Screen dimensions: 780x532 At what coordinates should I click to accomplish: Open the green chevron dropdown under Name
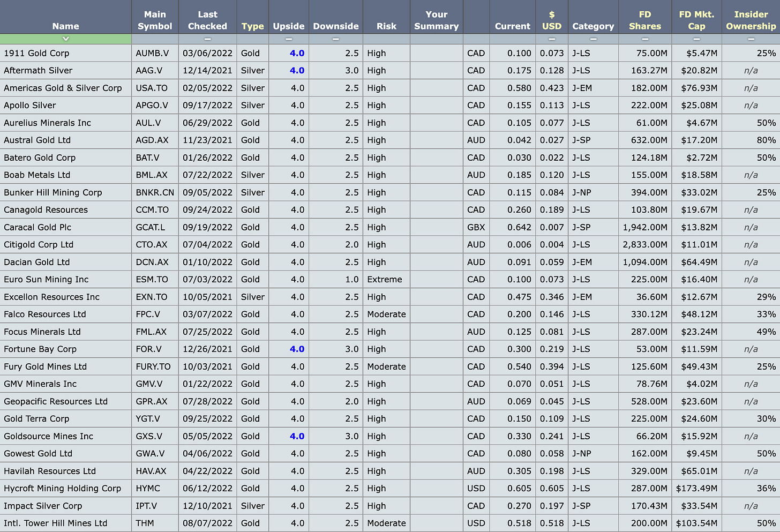pos(65,39)
